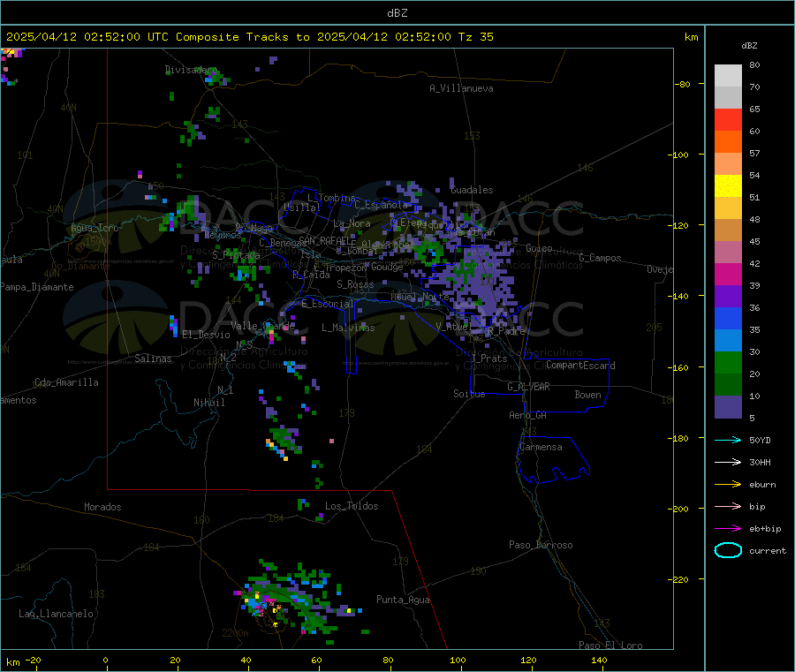The height and width of the screenshot is (672, 795).
Task: Click the white 30HM arrow icon
Action: [728, 462]
